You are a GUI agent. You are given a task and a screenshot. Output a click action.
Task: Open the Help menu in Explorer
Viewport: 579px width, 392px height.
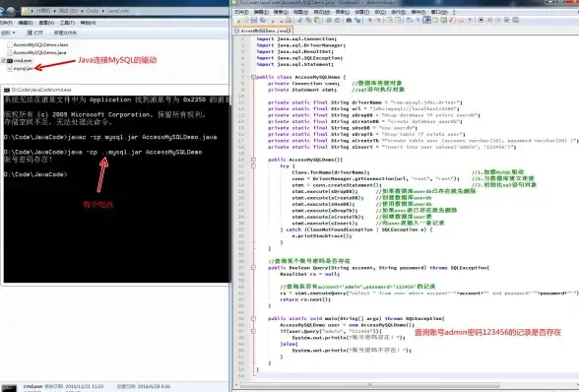(88, 23)
